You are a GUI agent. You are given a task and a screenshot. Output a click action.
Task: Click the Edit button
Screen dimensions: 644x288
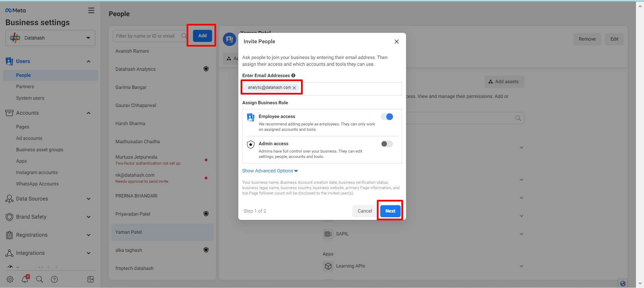(x=614, y=39)
